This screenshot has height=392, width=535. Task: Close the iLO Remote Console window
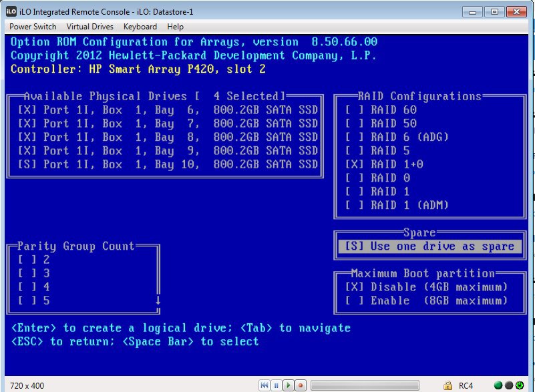coord(516,12)
